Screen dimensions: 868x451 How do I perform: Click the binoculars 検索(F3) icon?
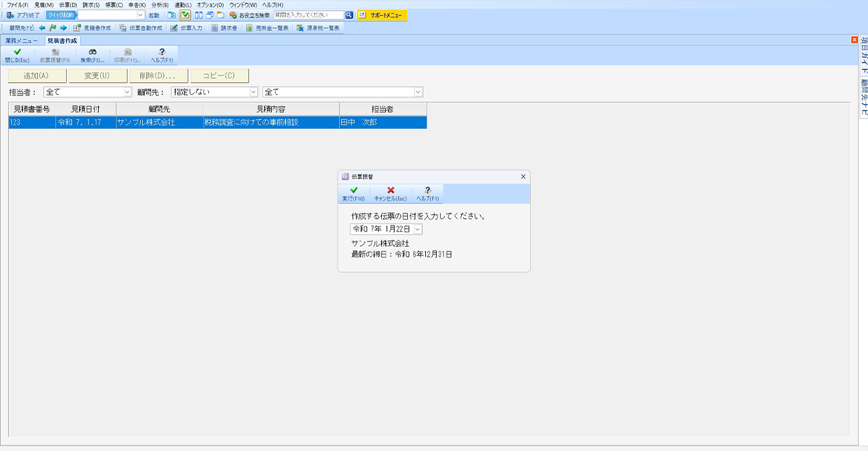92,55
